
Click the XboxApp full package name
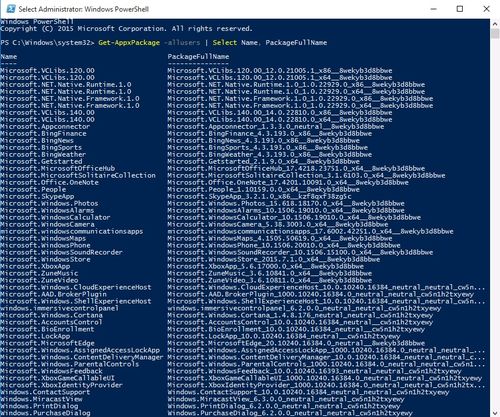point(266,267)
